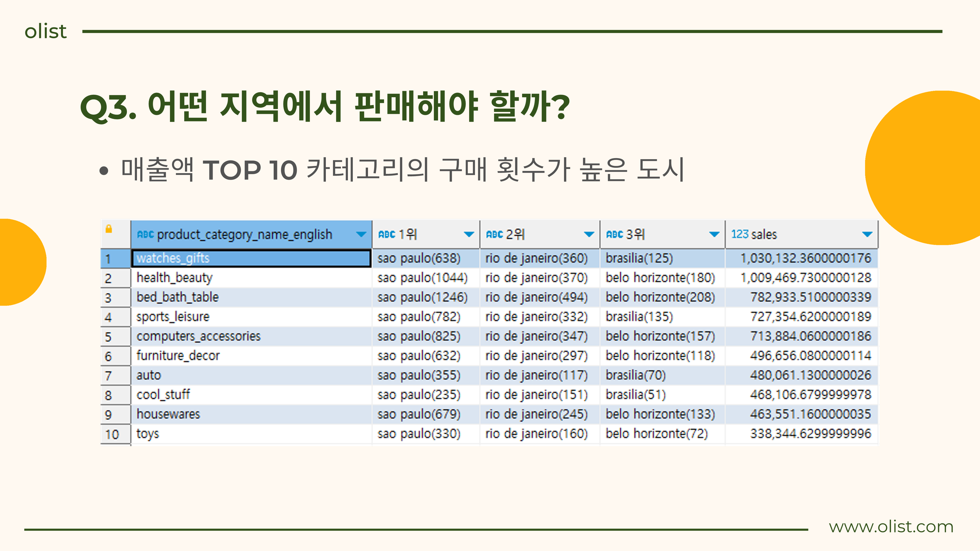Viewport: 980px width, 551px height.
Task: Click the toys category cell
Action: pyautogui.click(x=251, y=434)
